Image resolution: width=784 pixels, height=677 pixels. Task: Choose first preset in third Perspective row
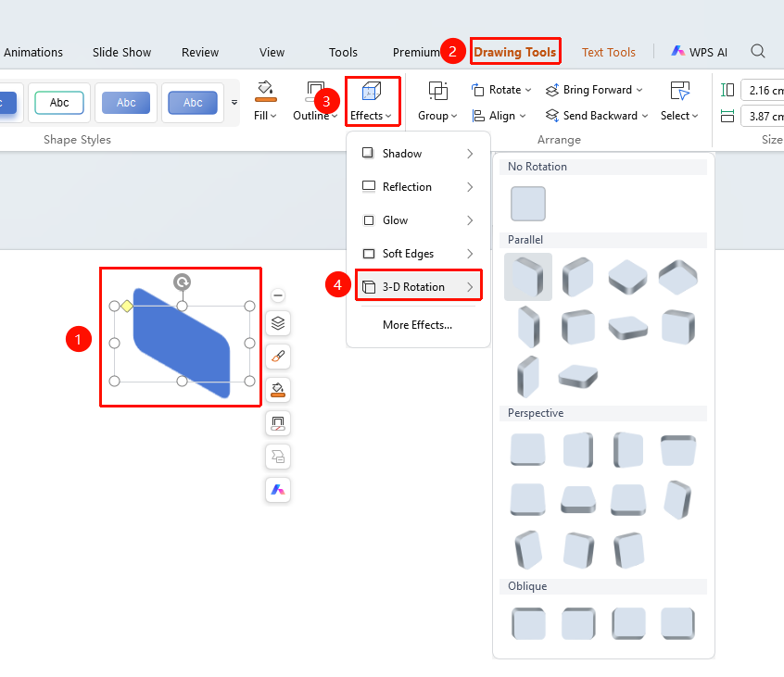point(528,550)
